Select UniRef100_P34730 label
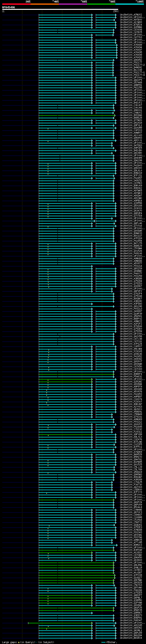Image resolution: width=146 pixels, height=644 pixels. click(131, 485)
